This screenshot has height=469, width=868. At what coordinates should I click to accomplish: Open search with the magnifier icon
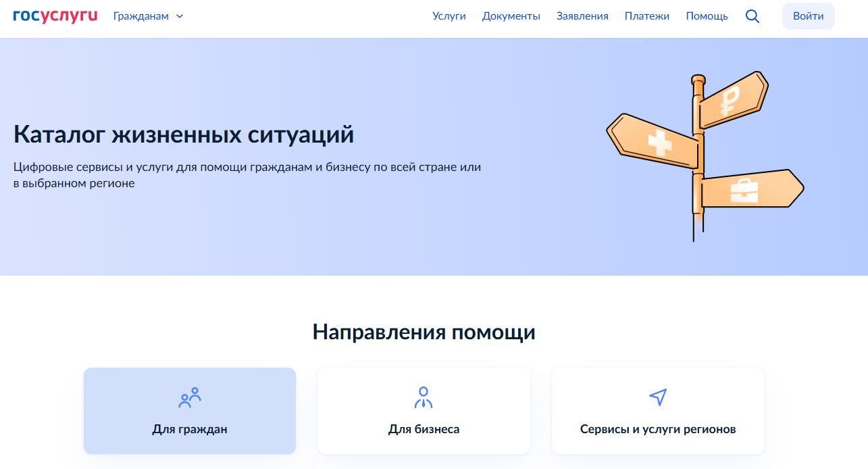[x=752, y=16]
